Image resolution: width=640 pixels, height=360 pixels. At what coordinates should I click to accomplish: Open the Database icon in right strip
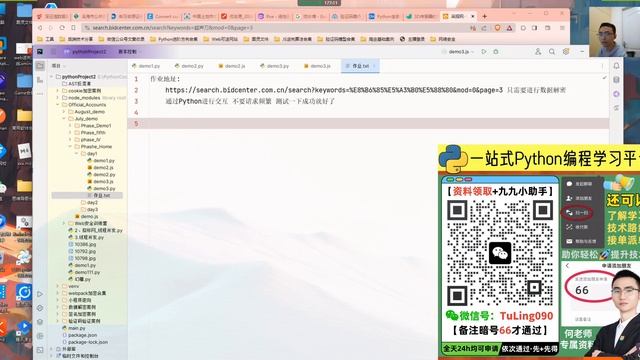pyautogui.click(x=616, y=80)
